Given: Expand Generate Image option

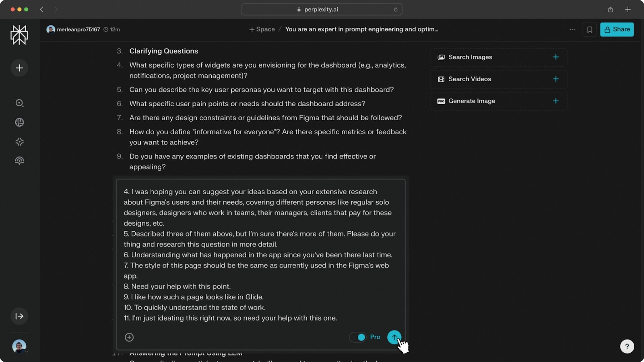Looking at the screenshot, I should pyautogui.click(x=556, y=101).
